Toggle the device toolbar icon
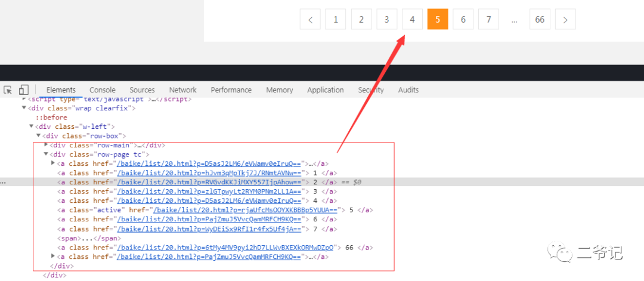The width and height of the screenshot is (644, 281). [x=24, y=90]
